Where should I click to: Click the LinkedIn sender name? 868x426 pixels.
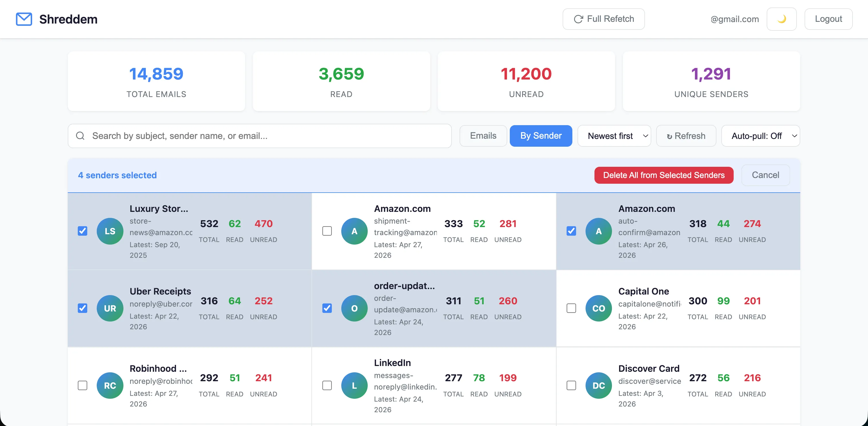pos(392,363)
